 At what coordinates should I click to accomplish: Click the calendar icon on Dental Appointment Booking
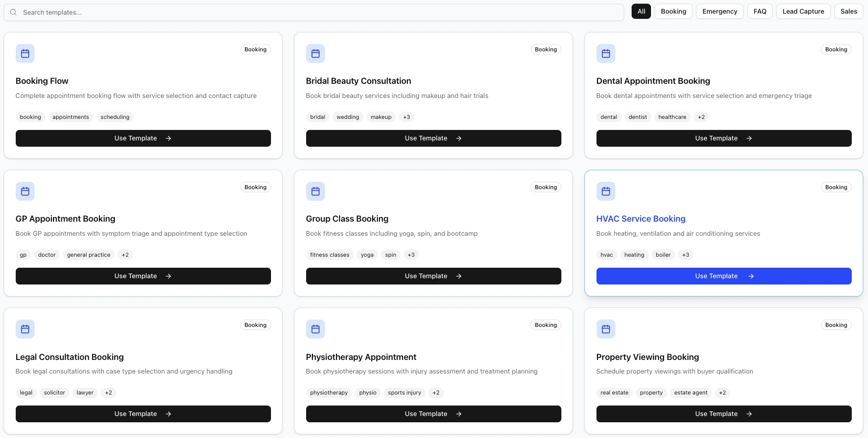(606, 53)
